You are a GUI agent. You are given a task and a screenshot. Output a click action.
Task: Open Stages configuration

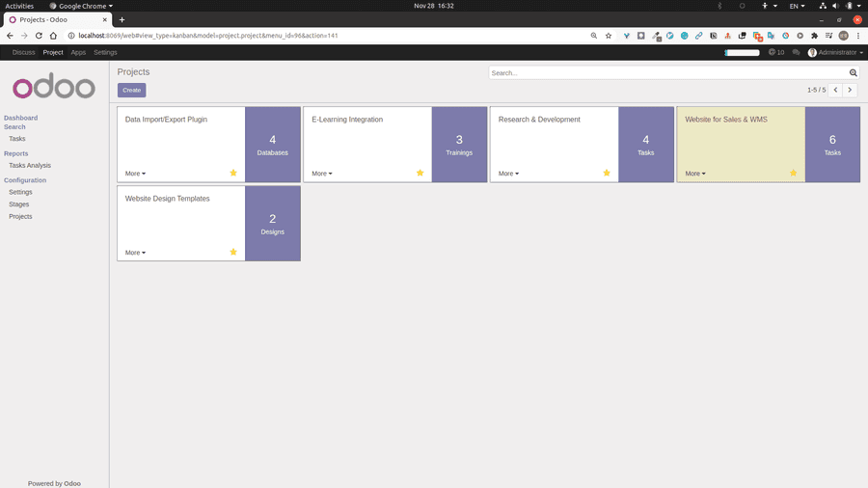click(19, 204)
